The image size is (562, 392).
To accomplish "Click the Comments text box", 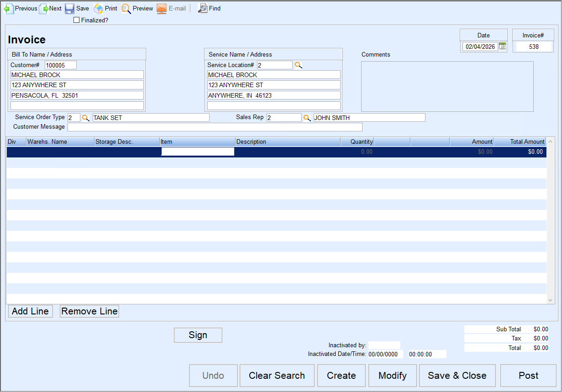I will pos(447,86).
